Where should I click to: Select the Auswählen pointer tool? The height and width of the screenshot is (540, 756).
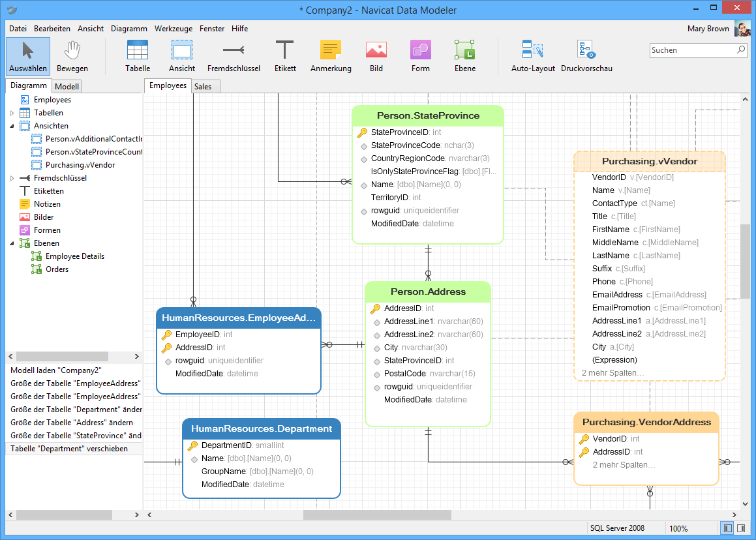click(27, 55)
